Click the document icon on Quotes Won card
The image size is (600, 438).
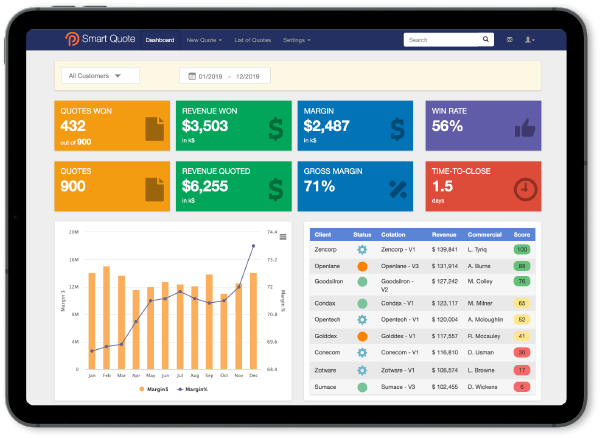[155, 129]
